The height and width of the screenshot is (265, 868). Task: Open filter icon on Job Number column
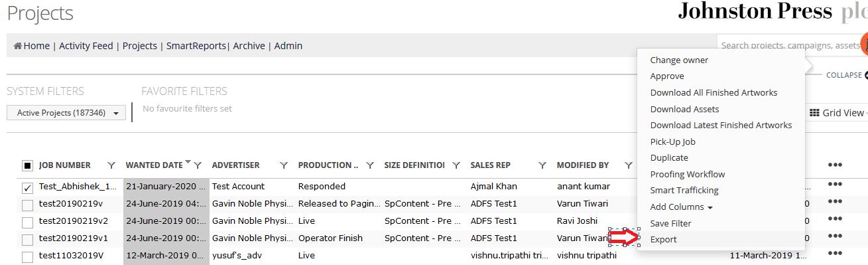[111, 165]
